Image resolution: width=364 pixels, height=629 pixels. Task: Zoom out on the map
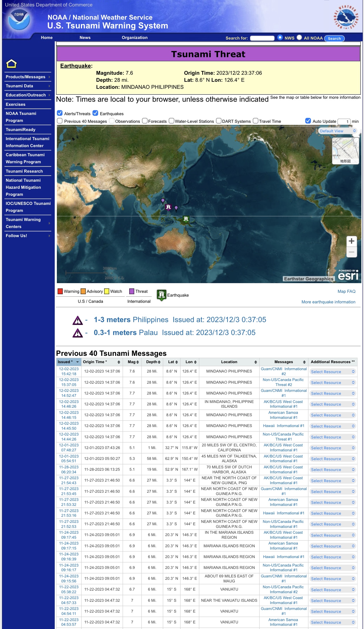351,252
